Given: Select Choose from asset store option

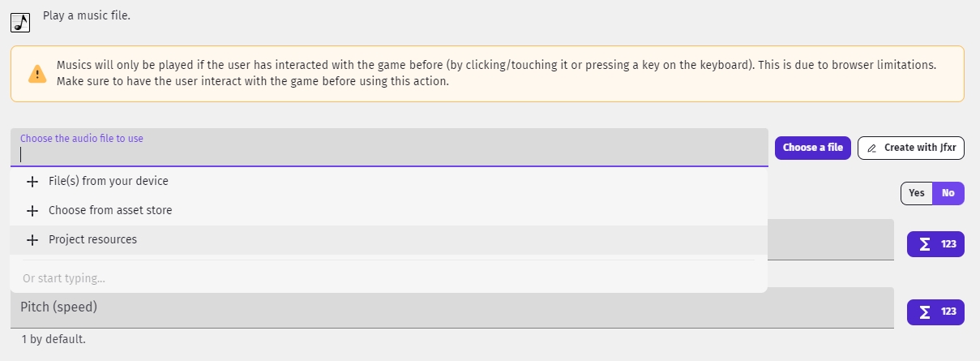Looking at the screenshot, I should [x=110, y=211].
